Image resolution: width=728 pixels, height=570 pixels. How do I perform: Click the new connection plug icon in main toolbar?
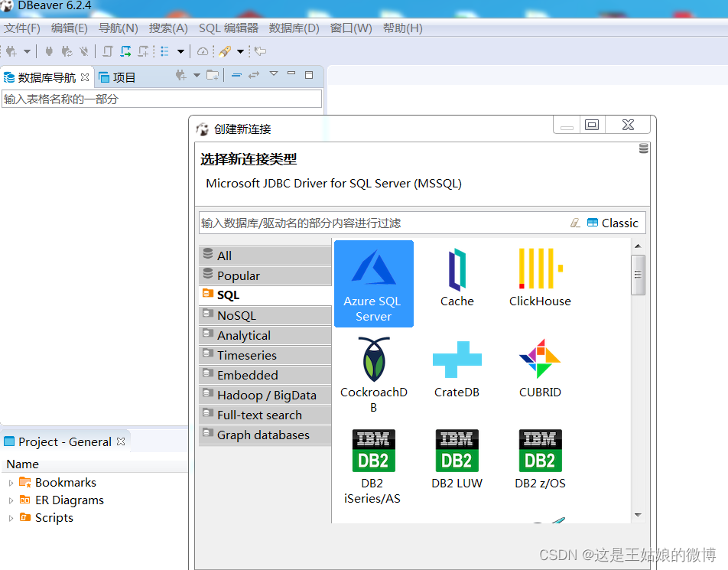click(11, 51)
